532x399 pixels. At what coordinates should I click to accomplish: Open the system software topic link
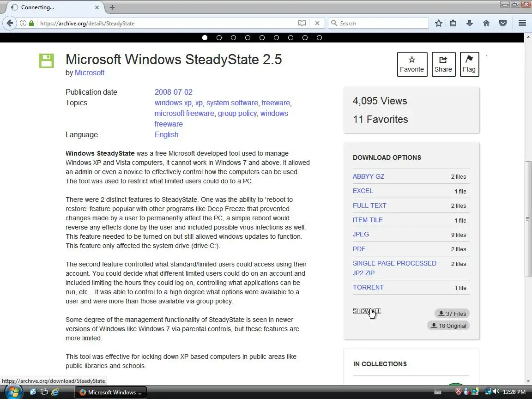click(x=232, y=103)
